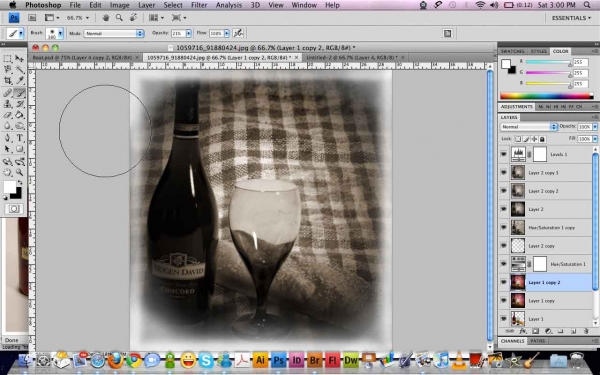The image size is (600, 375).
Task: Toggle lock all for layer
Action: point(542,139)
